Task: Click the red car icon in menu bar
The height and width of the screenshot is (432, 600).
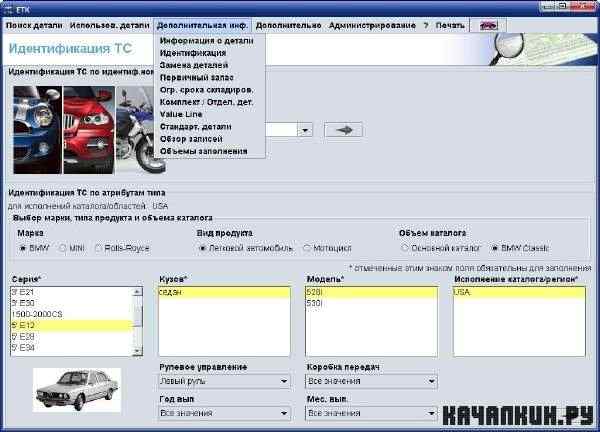Action: [488, 25]
